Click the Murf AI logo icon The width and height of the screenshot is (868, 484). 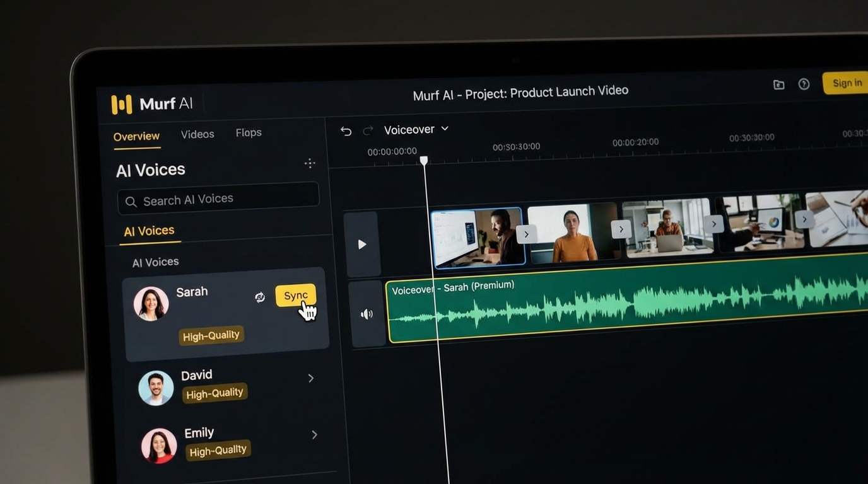122,104
